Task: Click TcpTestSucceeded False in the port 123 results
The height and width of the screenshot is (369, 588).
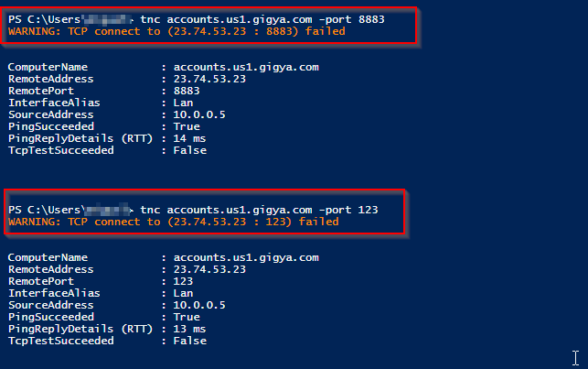Action: coord(190,341)
